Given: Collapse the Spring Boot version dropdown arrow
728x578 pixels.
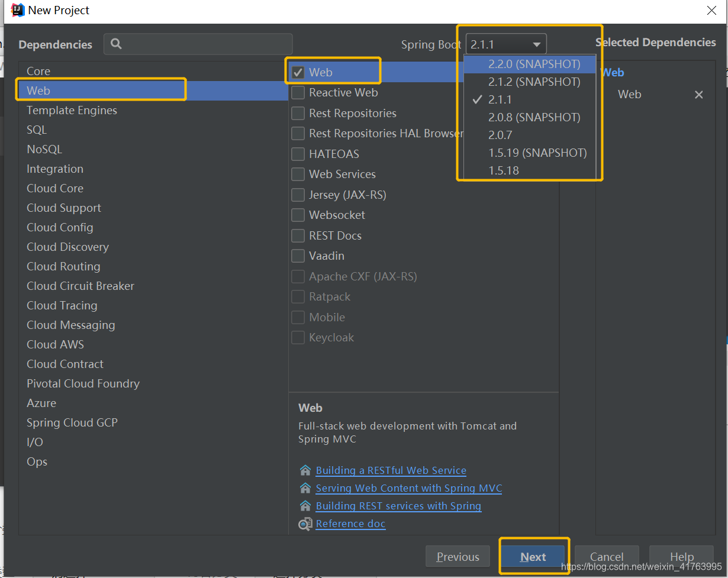Looking at the screenshot, I should [537, 44].
